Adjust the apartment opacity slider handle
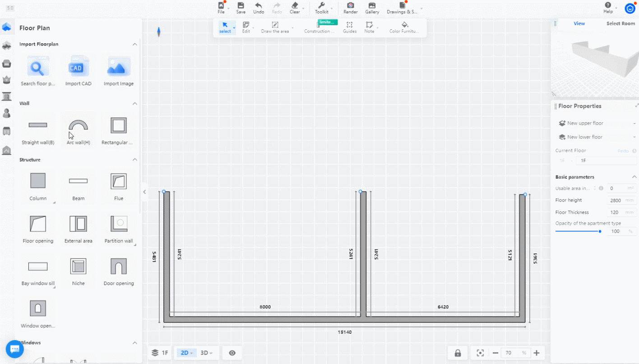639x364 pixels. [x=600, y=231]
